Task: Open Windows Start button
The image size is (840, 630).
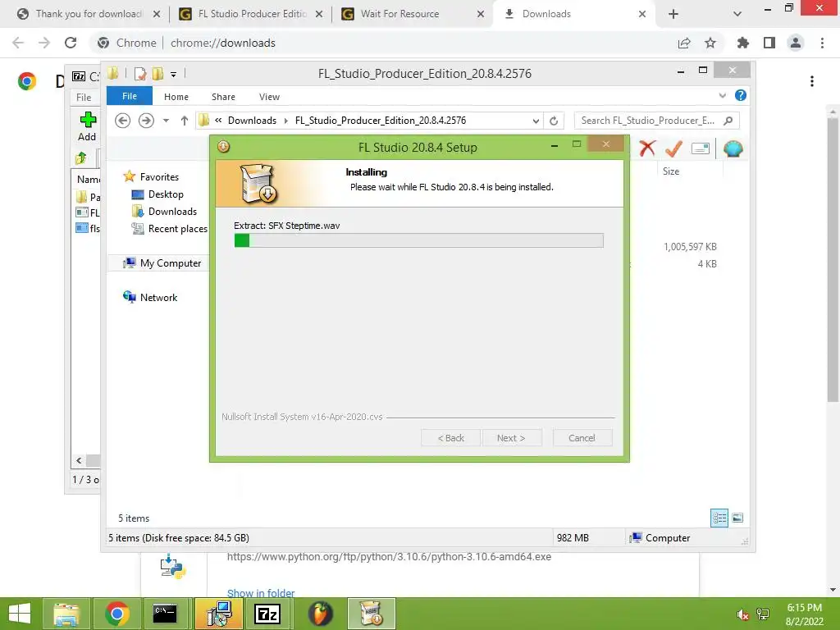Action: [20, 614]
